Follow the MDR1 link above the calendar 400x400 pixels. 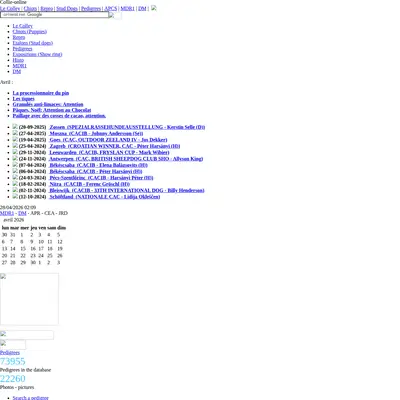coord(7,213)
